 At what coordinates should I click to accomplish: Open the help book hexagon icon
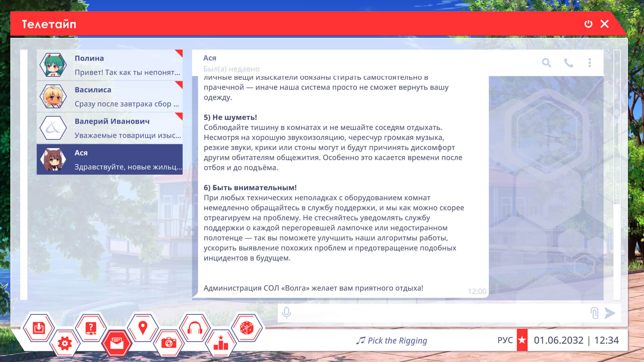coord(91,327)
